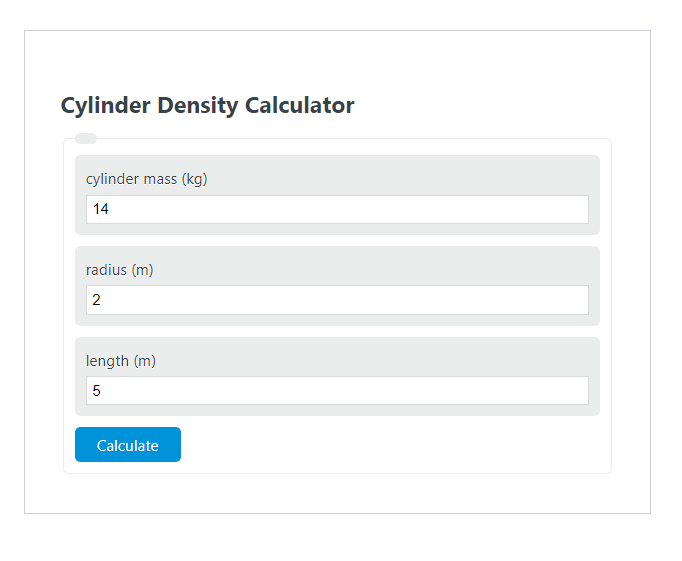The width and height of the screenshot is (682, 561).
Task: Click the value 5 in the length field
Action: point(97,391)
